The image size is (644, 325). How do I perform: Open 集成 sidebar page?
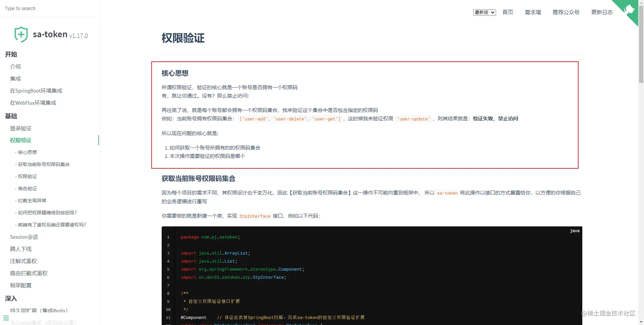pos(15,78)
